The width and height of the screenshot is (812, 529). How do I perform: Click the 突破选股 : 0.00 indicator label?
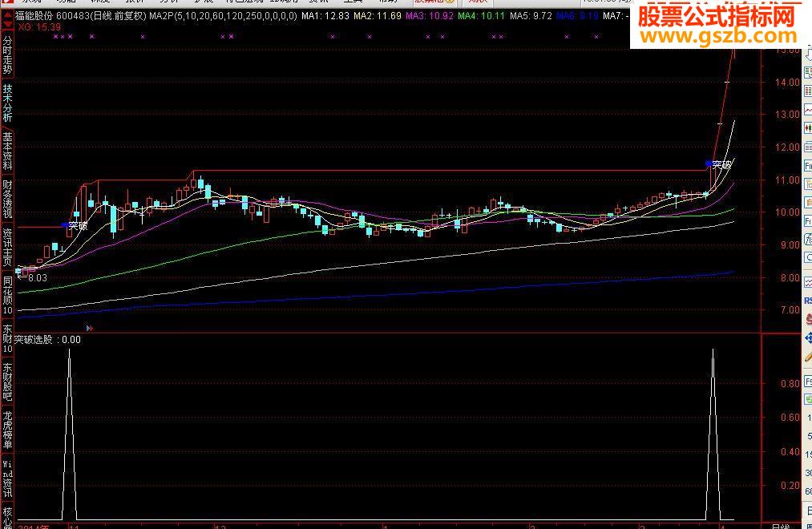click(47, 340)
